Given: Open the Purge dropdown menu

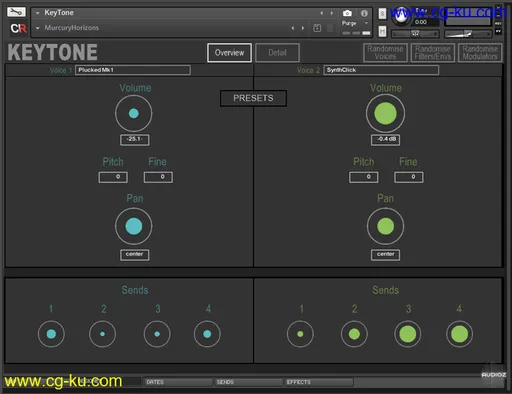Looking at the screenshot, I should click(355, 23).
